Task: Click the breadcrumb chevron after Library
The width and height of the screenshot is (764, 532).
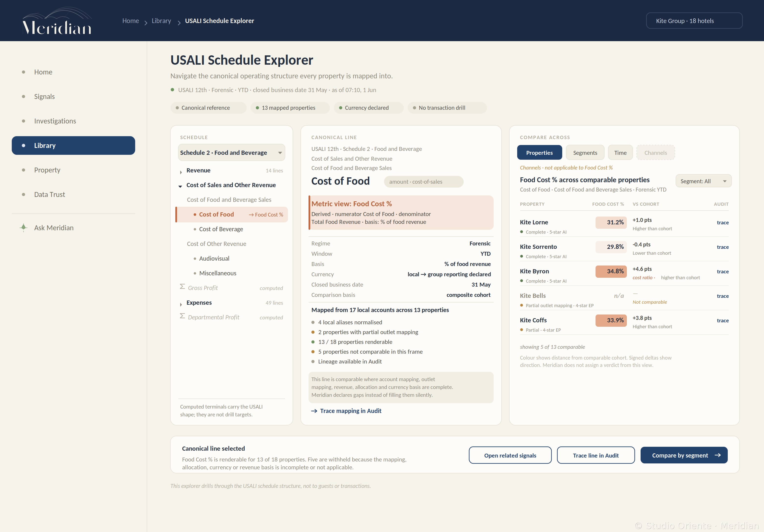Action: pos(179,23)
